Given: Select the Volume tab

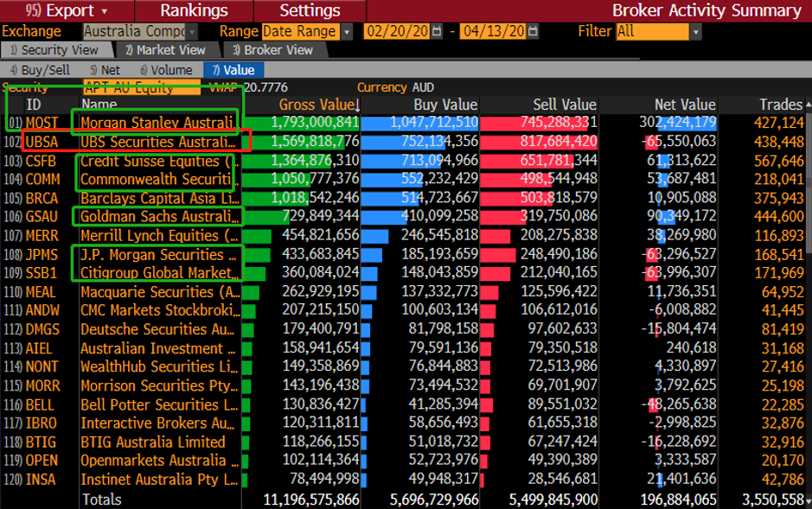Looking at the screenshot, I should point(166,70).
